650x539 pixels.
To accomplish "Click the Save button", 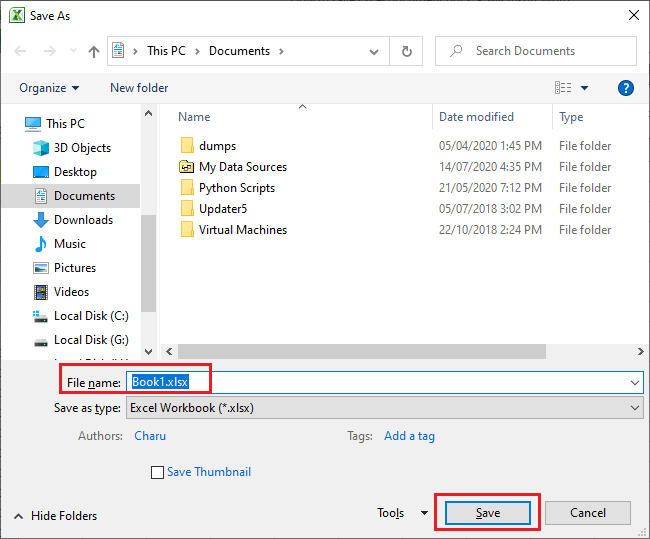I will click(488, 513).
